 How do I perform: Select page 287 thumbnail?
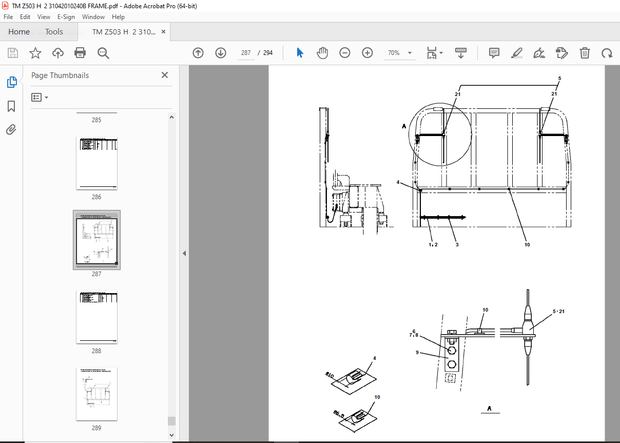(x=96, y=240)
